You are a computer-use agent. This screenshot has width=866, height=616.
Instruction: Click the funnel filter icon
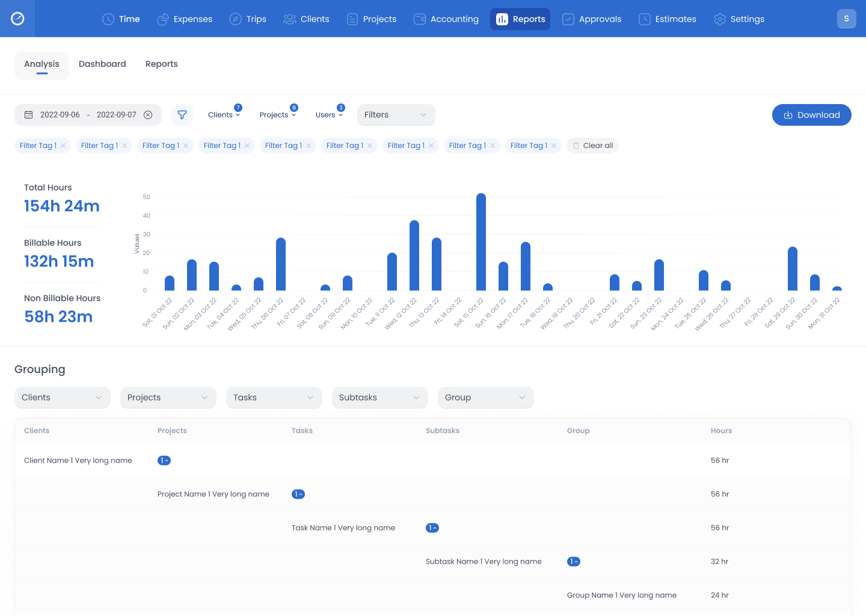182,115
